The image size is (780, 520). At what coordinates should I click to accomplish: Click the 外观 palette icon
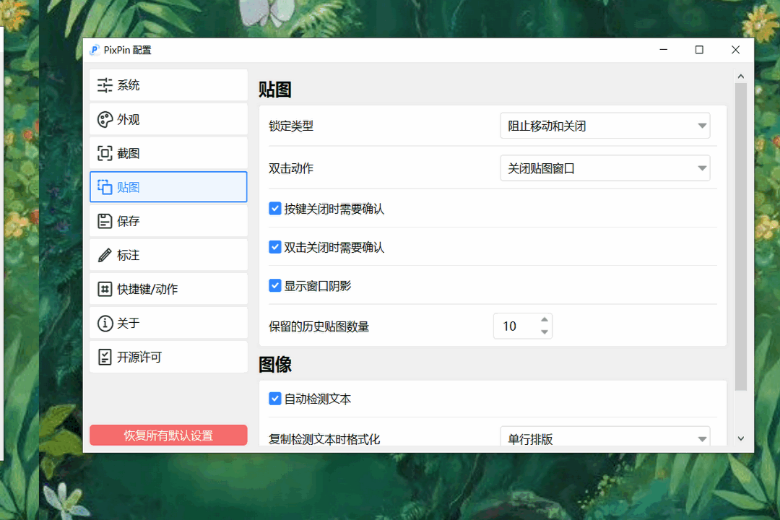click(105, 119)
